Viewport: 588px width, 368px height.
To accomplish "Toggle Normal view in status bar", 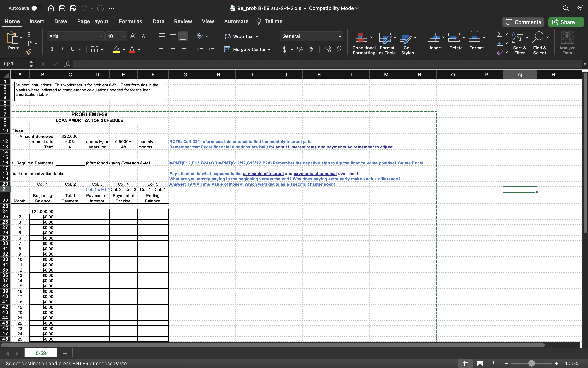I will pos(465,363).
